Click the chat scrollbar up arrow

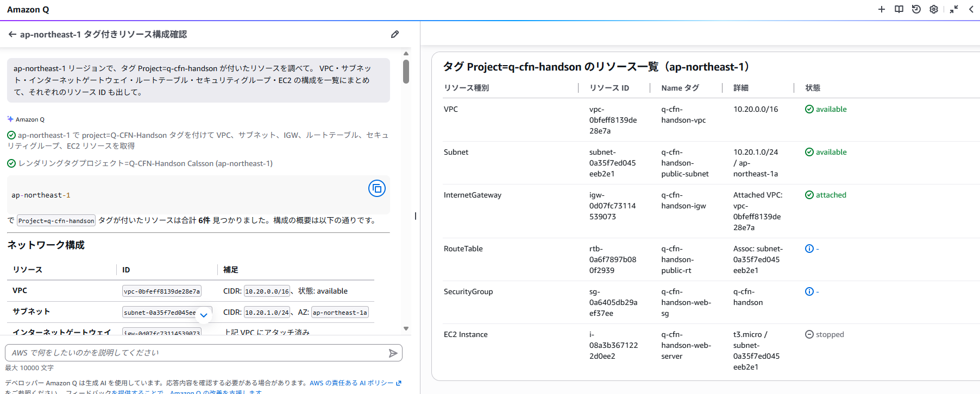pyautogui.click(x=406, y=54)
